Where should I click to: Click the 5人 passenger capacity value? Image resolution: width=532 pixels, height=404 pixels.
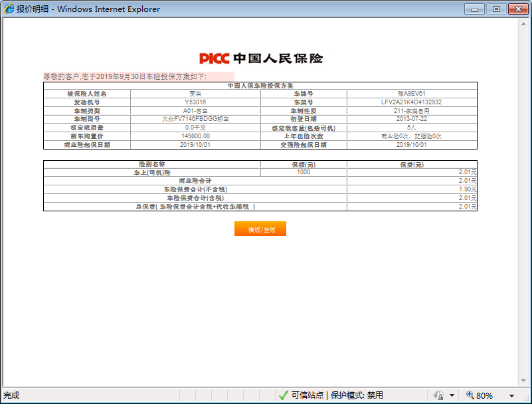click(x=412, y=128)
